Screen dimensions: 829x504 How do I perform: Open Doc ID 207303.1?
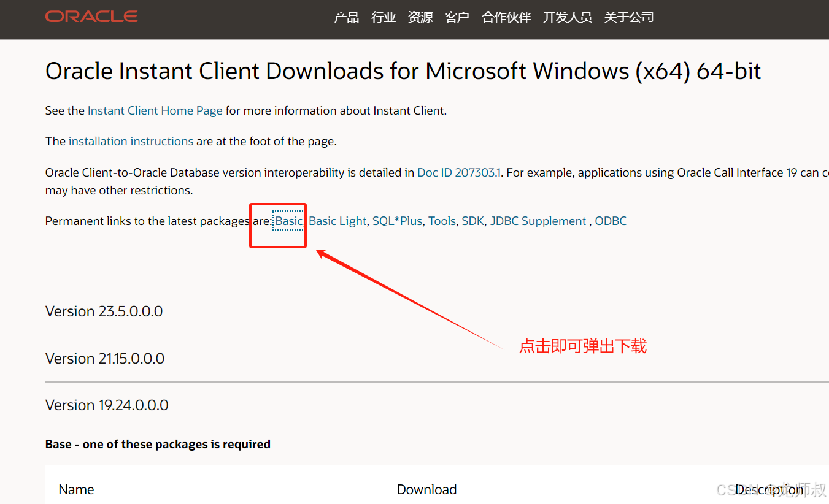(x=458, y=172)
